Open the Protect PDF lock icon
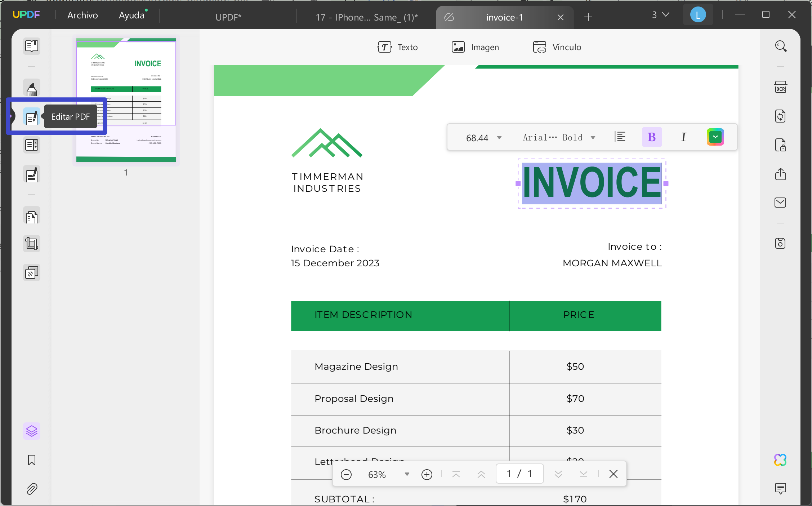Screen dimensions: 812x506 [x=780, y=145]
